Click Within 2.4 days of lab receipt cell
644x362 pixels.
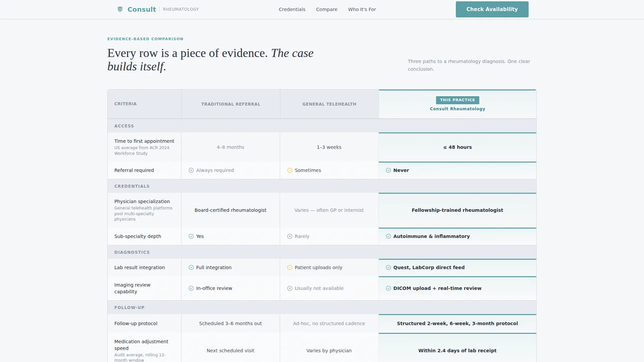[x=458, y=351]
